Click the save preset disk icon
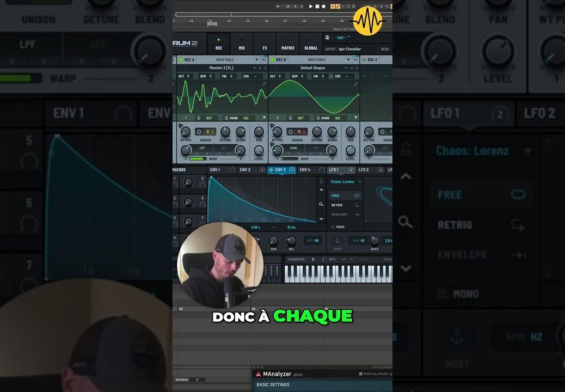The image size is (565, 392). 328,38
